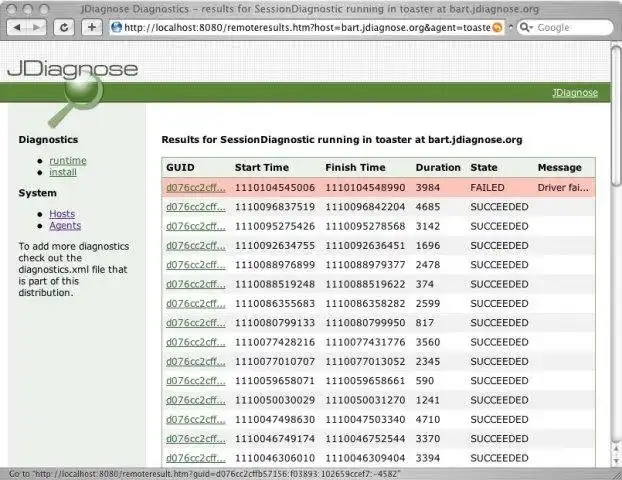Select start time 1110104545006

tap(275, 188)
